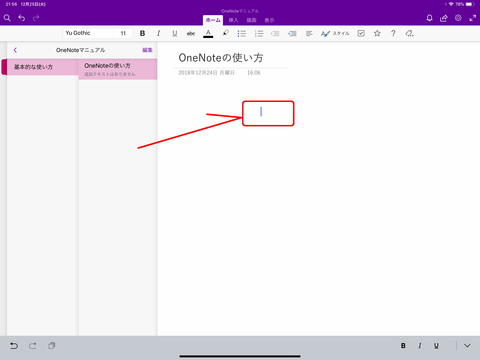Open the Yu Gothic font name box
Screen dimensions: 480x360
point(88,33)
